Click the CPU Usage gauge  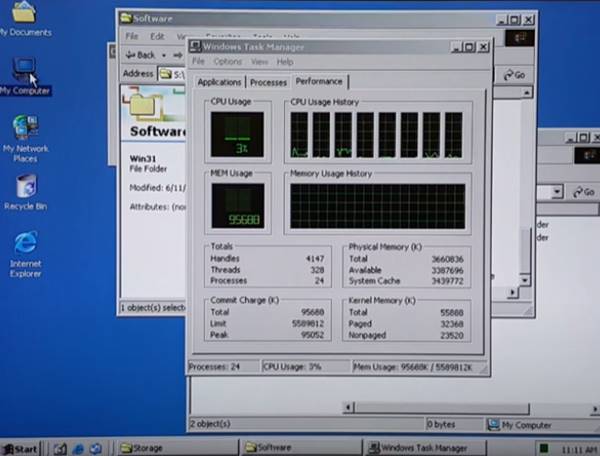237,134
